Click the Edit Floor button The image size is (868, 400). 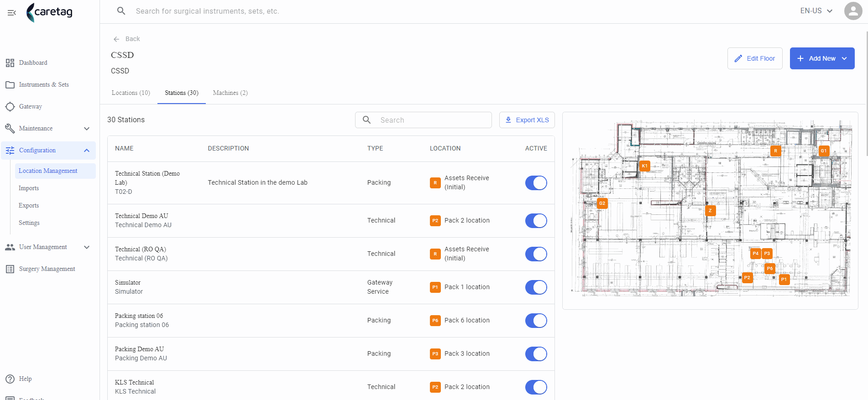click(x=755, y=58)
